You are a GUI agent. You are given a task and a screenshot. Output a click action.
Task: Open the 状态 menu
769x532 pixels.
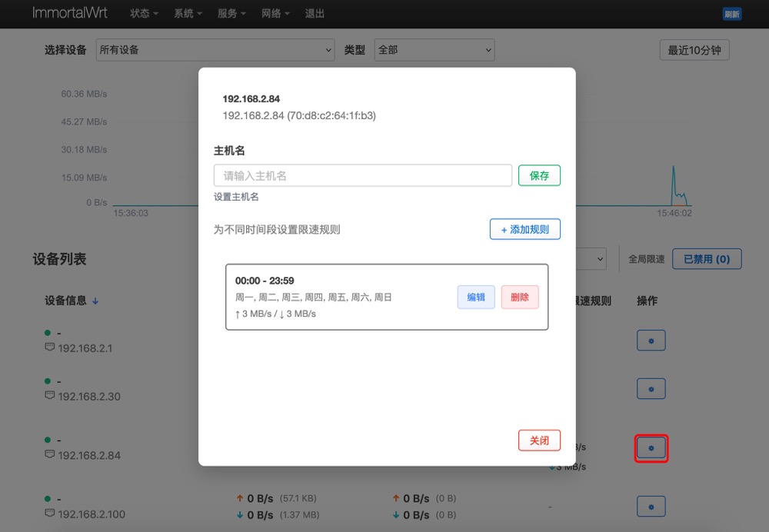144,14
